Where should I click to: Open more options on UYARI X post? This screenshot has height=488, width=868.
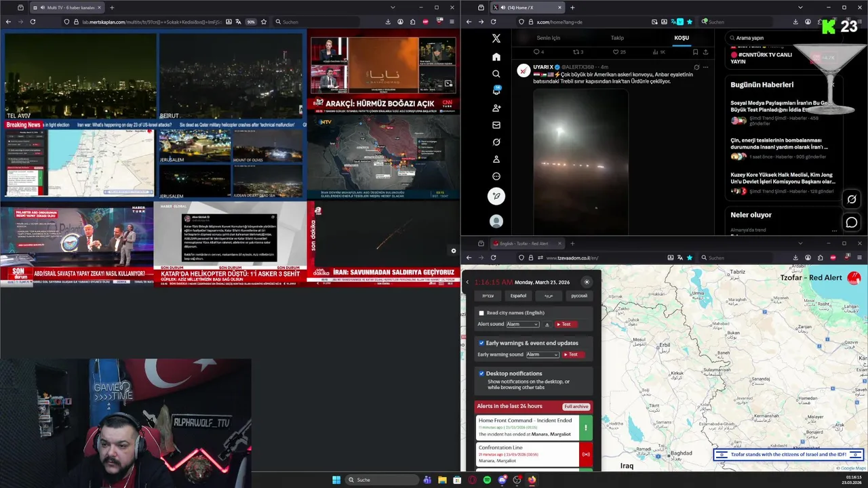[x=705, y=67]
